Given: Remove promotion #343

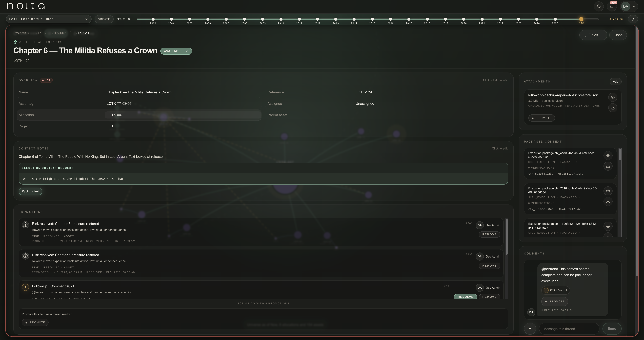Looking at the screenshot, I should [x=489, y=235].
